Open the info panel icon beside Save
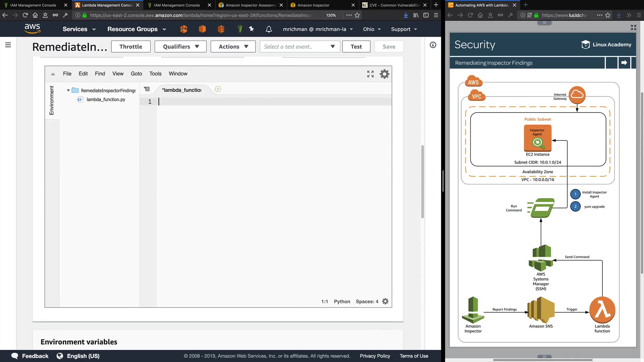 pos(433,45)
